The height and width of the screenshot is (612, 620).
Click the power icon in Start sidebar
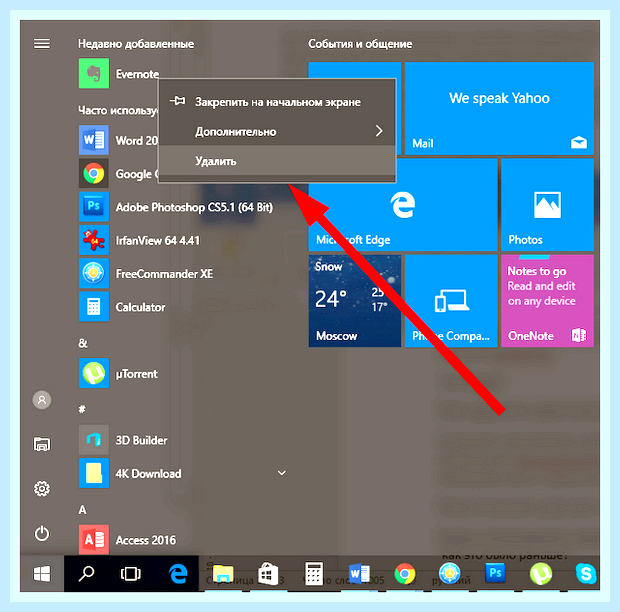(42, 534)
